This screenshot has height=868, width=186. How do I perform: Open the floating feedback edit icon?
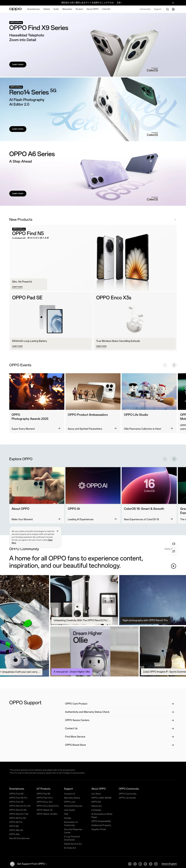tap(174, 551)
